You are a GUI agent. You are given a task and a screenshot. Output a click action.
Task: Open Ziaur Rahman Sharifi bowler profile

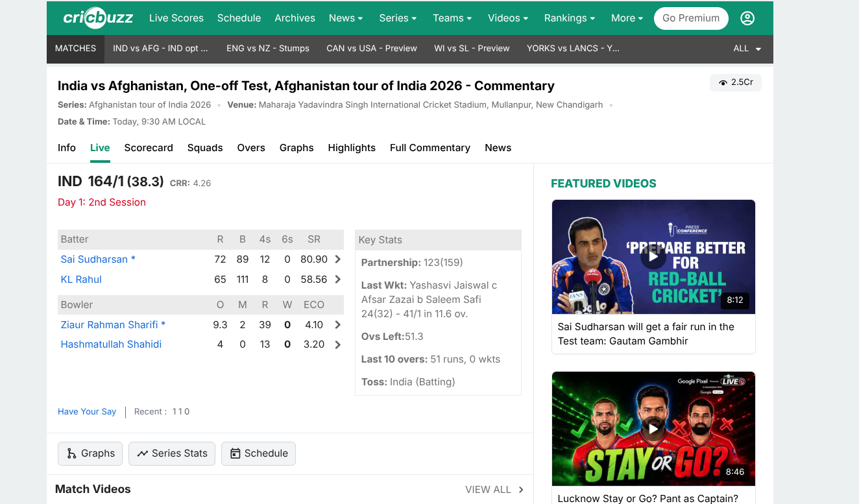pyautogui.click(x=113, y=325)
